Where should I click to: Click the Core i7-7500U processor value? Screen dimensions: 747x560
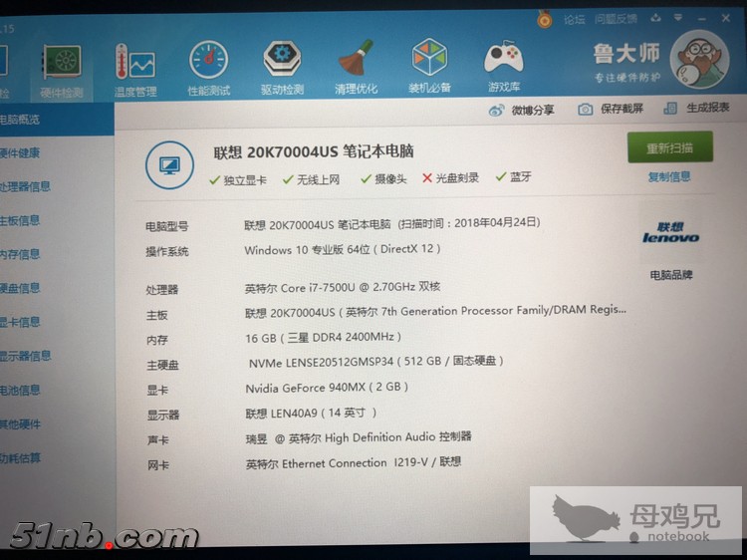tap(343, 287)
